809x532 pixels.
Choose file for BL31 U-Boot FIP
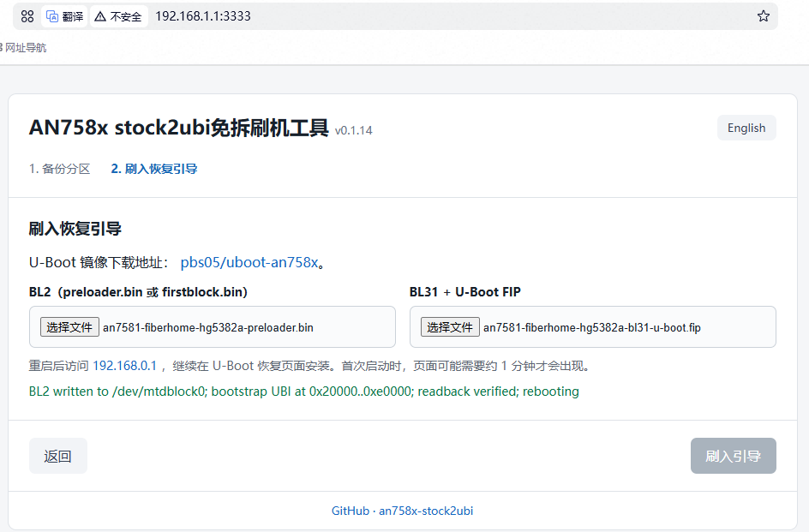click(x=450, y=327)
